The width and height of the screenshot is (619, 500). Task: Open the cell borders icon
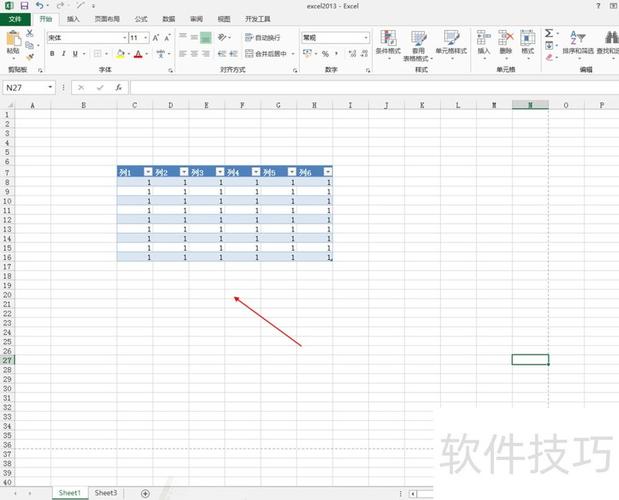[x=98, y=54]
